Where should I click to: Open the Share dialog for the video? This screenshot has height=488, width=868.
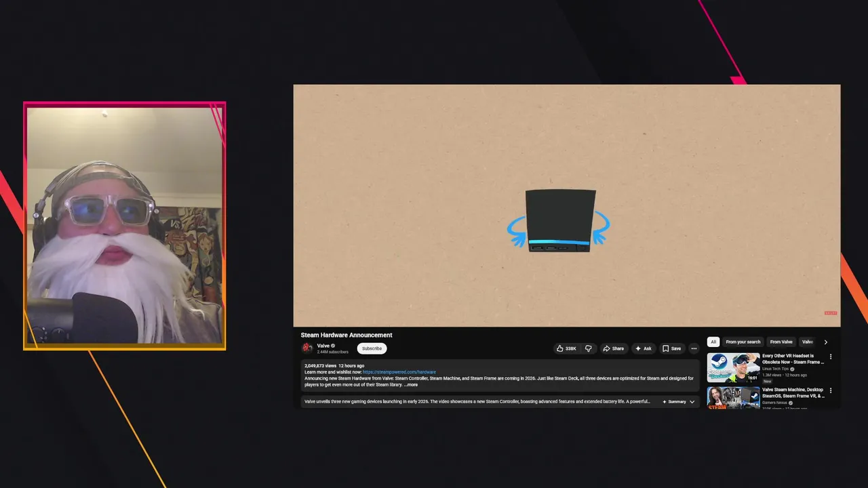[x=613, y=348]
